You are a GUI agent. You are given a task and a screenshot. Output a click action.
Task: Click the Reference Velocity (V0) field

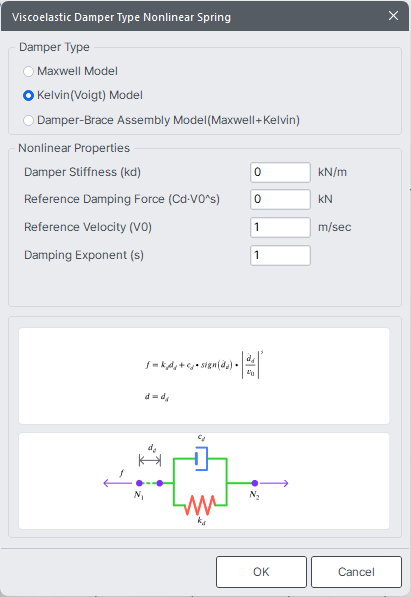[x=280, y=227]
